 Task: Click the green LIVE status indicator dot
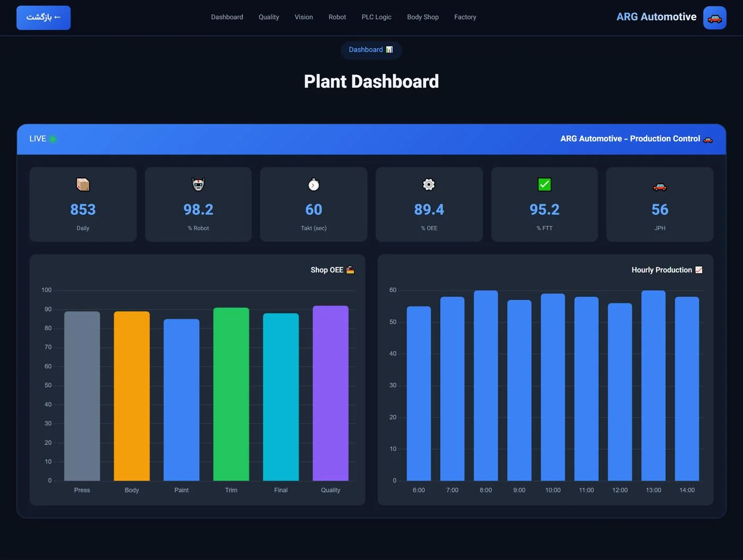pyautogui.click(x=53, y=139)
